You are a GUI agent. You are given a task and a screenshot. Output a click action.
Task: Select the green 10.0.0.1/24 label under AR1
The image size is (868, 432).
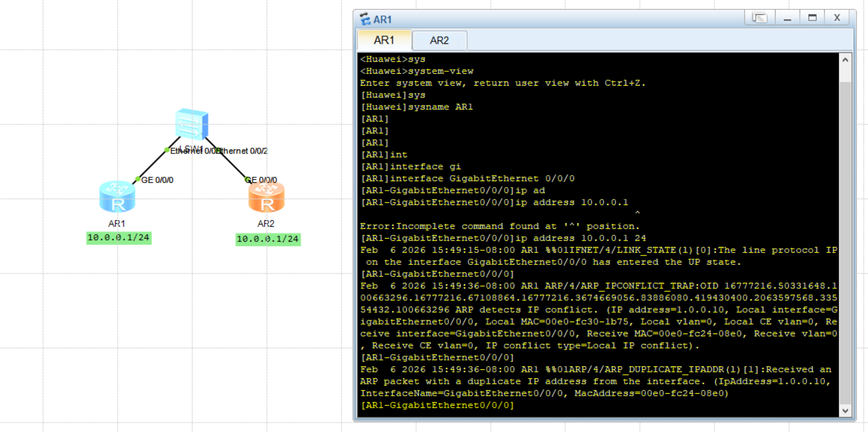[119, 238]
